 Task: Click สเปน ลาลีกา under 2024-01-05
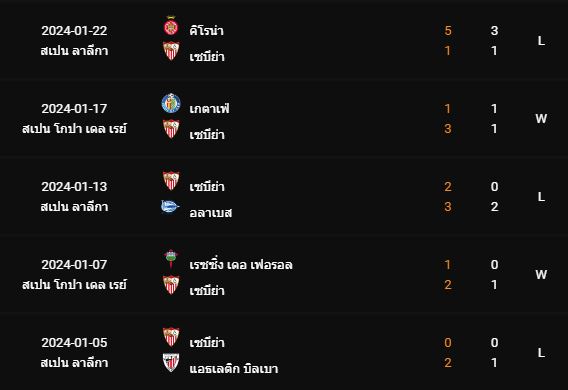pyautogui.click(x=74, y=363)
